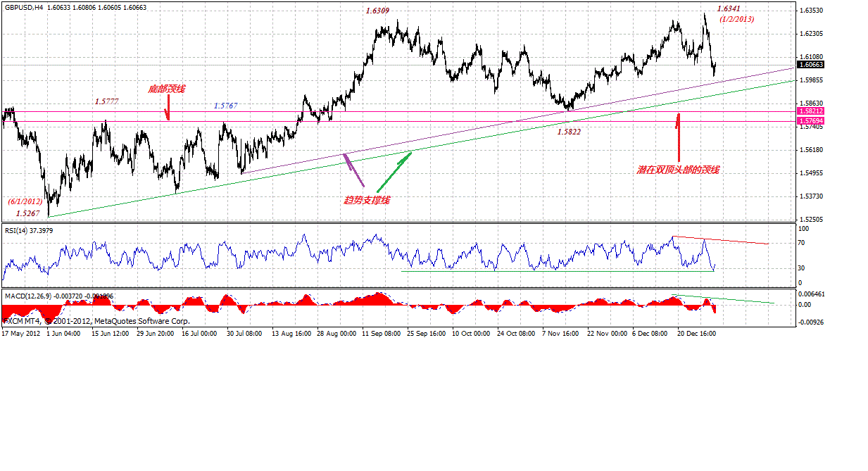Click the pink 1.57694 level tag
The height and width of the screenshot is (471, 868).
tap(811, 121)
